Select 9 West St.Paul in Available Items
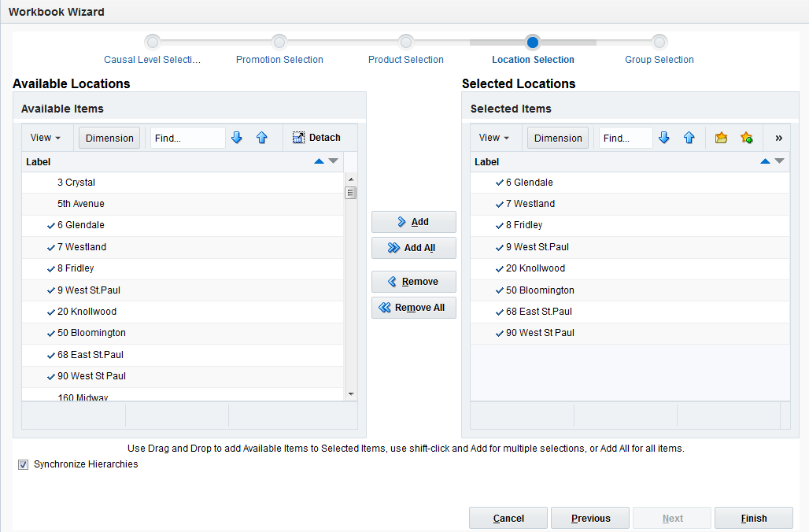 tap(183, 290)
